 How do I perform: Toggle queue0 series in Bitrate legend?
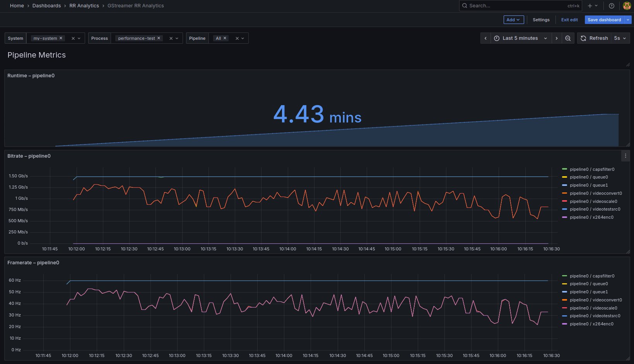click(x=589, y=177)
